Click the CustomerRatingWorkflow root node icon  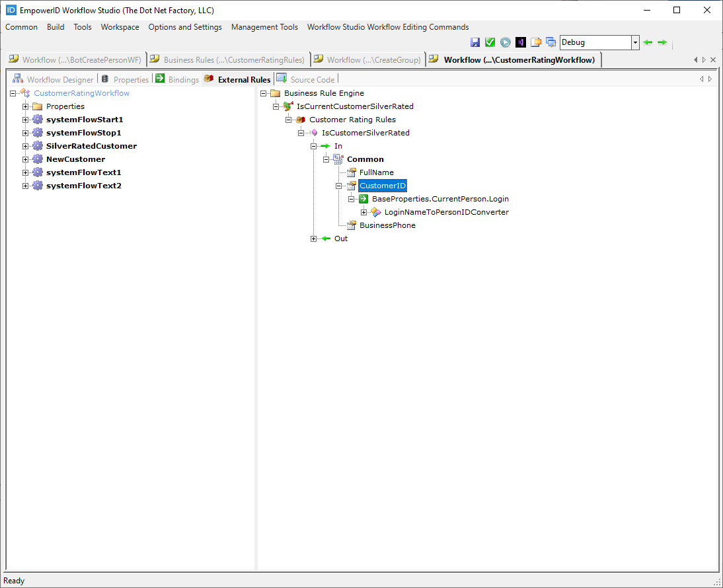pyautogui.click(x=25, y=93)
